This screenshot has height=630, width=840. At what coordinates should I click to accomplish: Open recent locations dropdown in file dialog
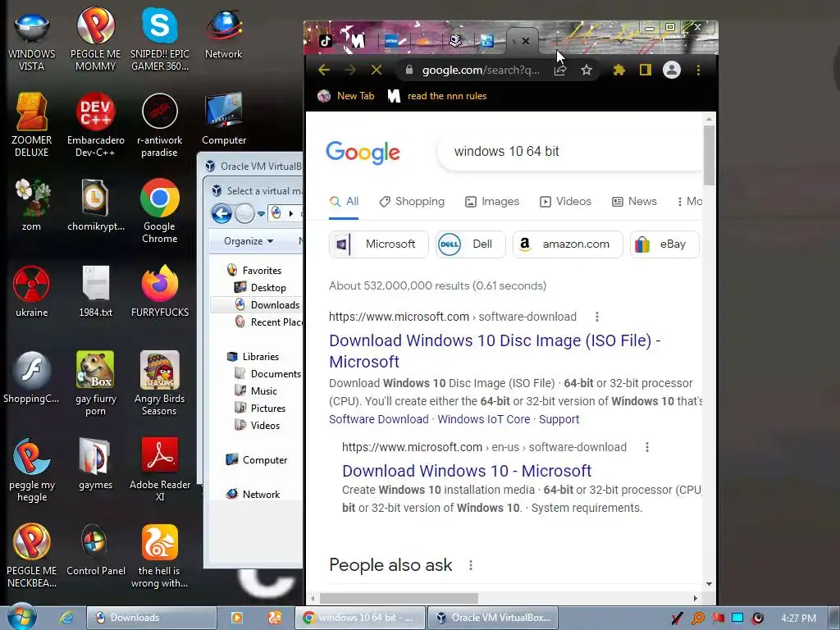261,214
